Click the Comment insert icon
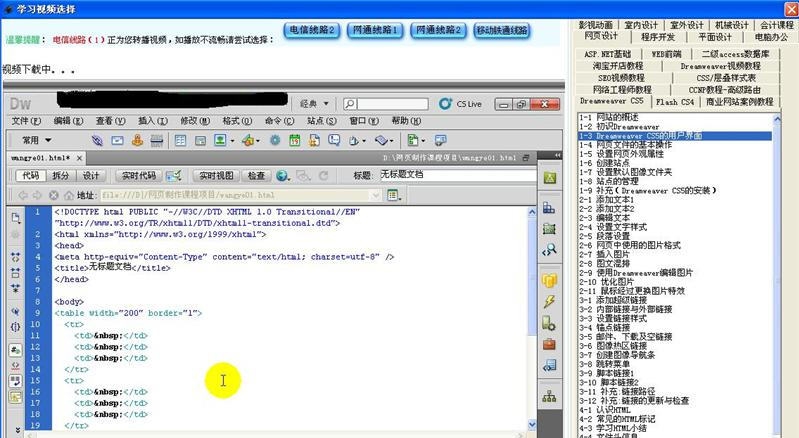Viewport: 799px width, 438px height. coord(334,140)
